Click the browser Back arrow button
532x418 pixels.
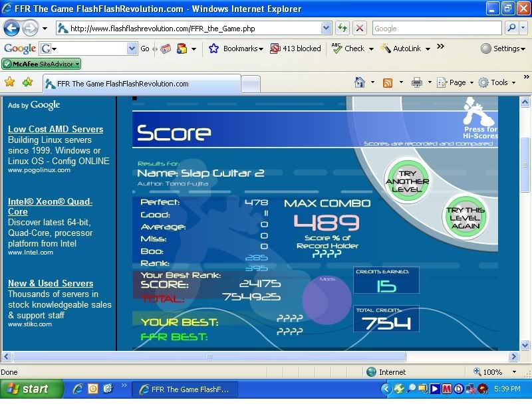point(11,29)
